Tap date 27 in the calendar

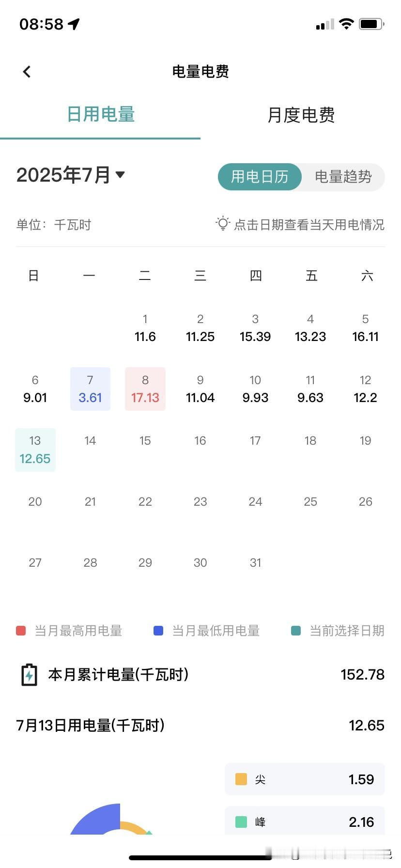click(x=35, y=563)
